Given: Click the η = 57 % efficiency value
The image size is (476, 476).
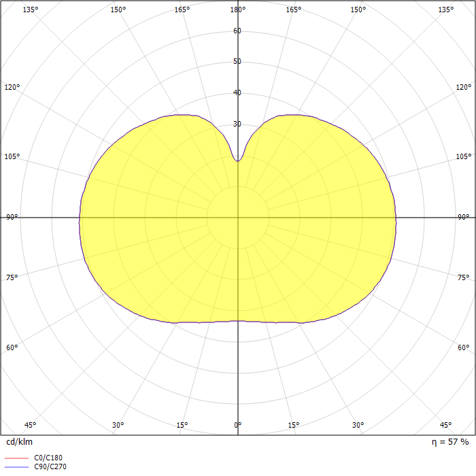Looking at the screenshot, I should point(450,442).
